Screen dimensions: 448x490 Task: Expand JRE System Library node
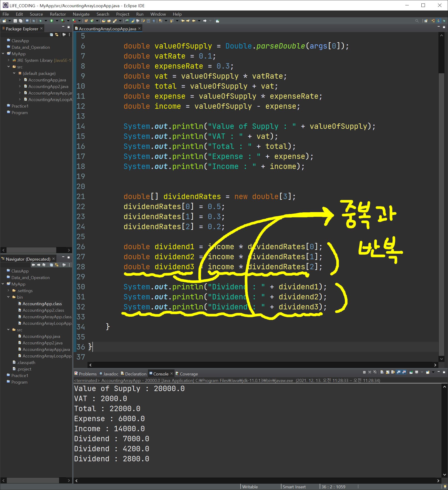click(x=9, y=60)
